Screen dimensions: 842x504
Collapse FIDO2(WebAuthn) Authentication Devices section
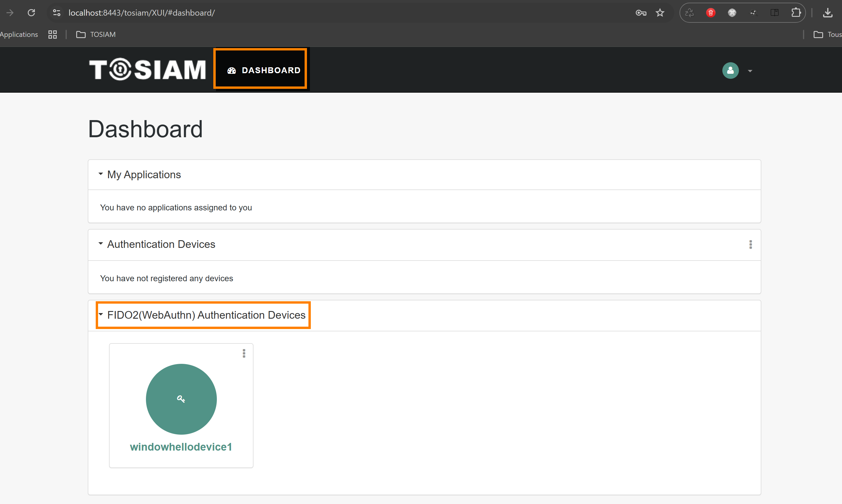pyautogui.click(x=101, y=315)
